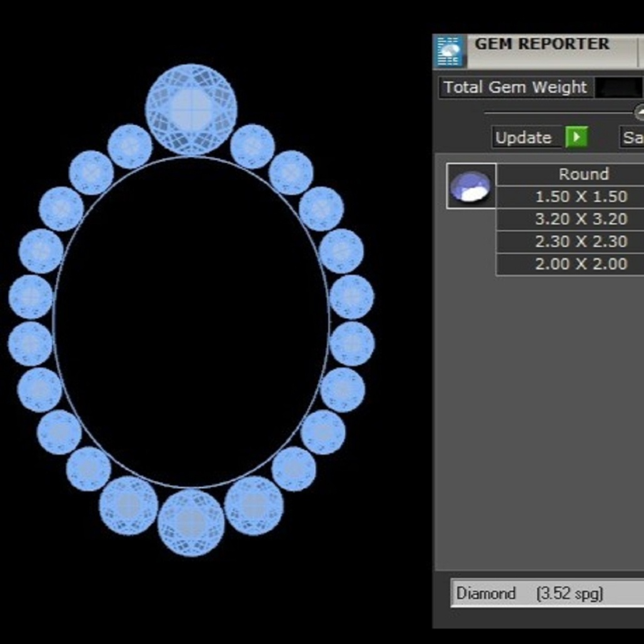Viewport: 644px width, 644px height.
Task: Click the Total Gem Weight value field
Action: [618, 88]
